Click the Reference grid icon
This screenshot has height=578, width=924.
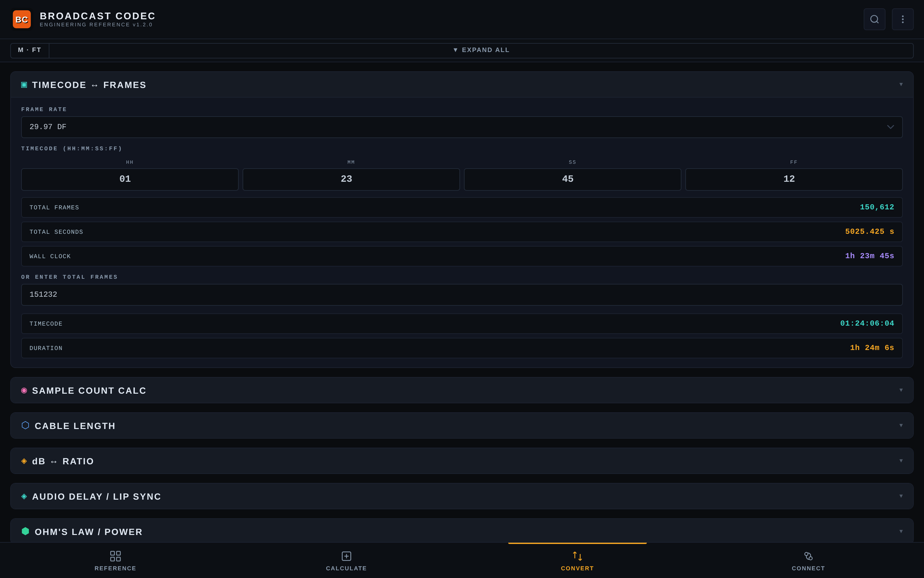[115, 556]
